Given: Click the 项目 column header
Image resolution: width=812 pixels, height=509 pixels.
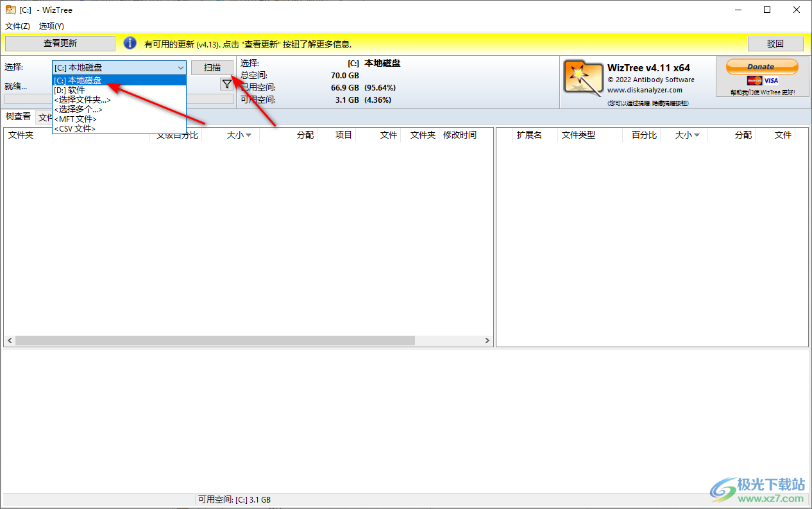Looking at the screenshot, I should coord(336,135).
